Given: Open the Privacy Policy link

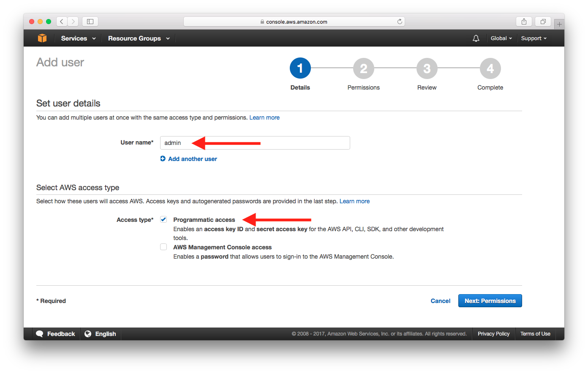Looking at the screenshot, I should tap(493, 334).
